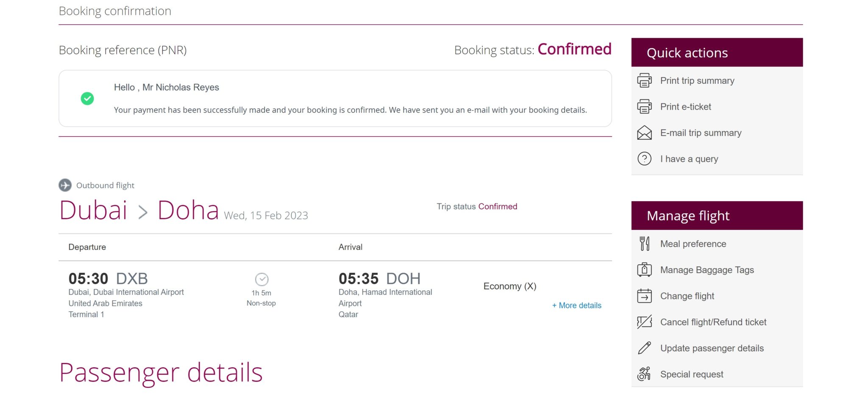Click the Trip status 'Confirmed' text
This screenshot has height=396, width=868.
click(498, 206)
